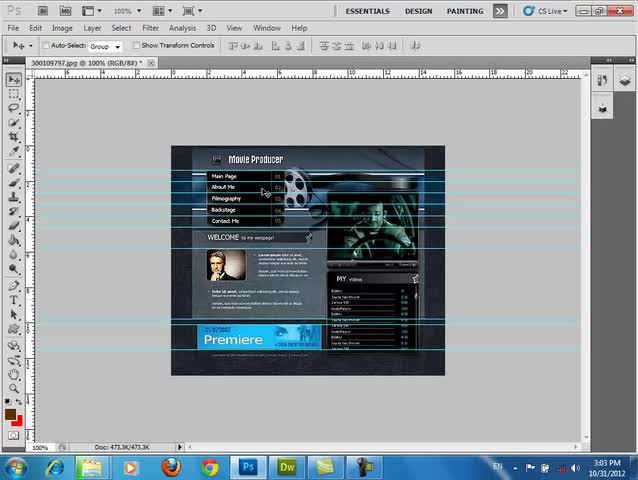Check Show Transform Controls
638x480 pixels.
(x=136, y=46)
